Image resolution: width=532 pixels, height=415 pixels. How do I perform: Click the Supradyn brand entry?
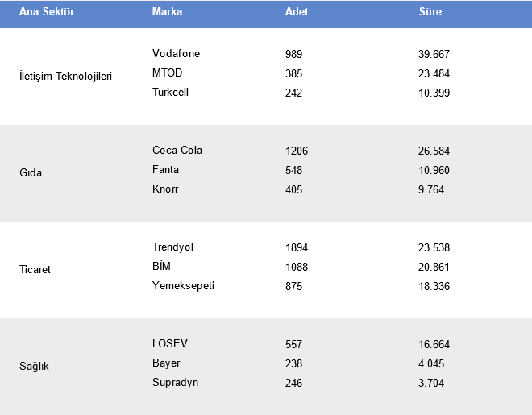pos(175,383)
